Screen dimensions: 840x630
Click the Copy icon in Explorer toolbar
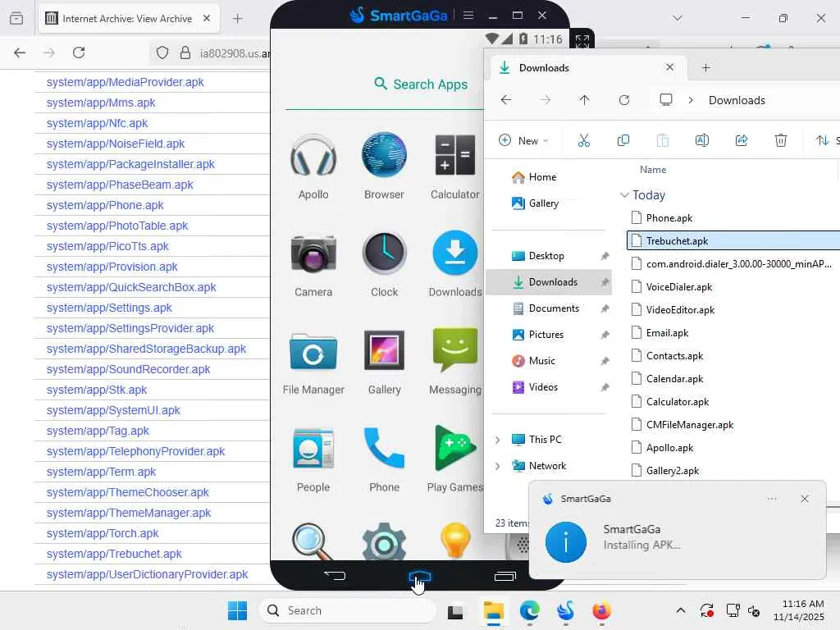pyautogui.click(x=623, y=140)
